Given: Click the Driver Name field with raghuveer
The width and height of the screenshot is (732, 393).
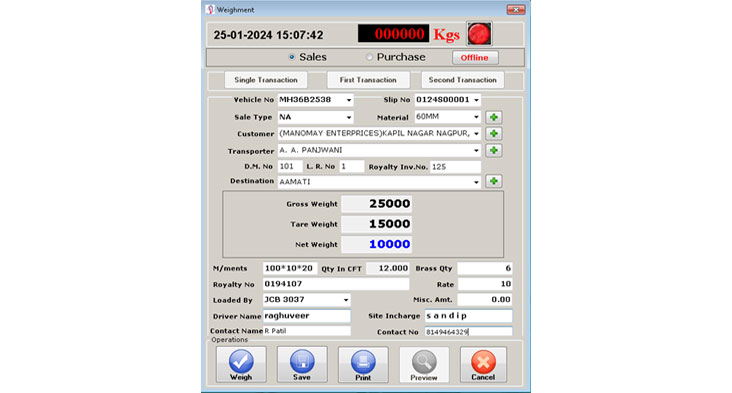Looking at the screenshot, I should pos(307,316).
